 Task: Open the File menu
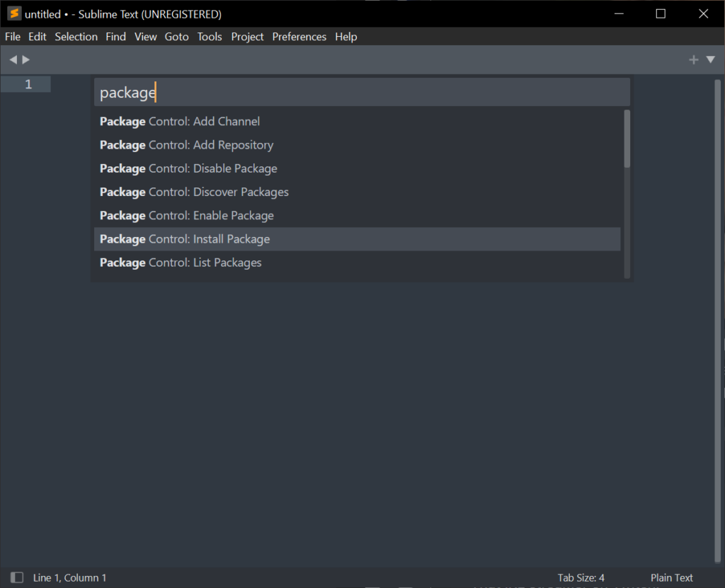13,37
